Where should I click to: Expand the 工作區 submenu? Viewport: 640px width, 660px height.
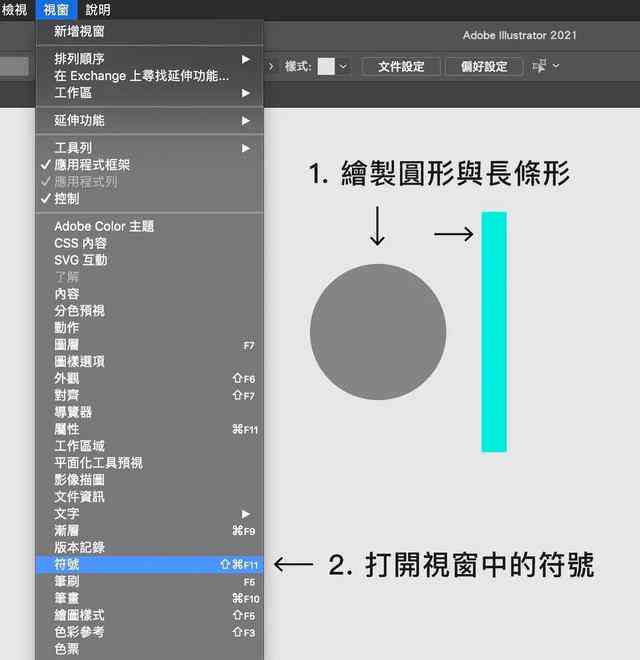tap(149, 93)
